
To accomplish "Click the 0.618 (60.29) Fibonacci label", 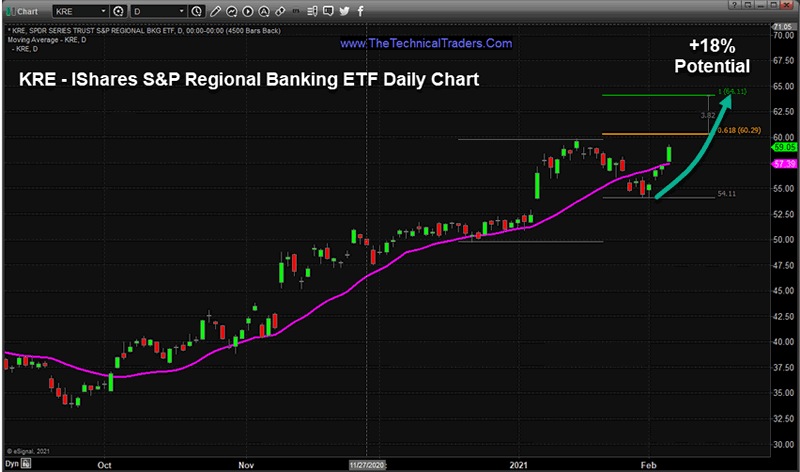I will pos(739,130).
